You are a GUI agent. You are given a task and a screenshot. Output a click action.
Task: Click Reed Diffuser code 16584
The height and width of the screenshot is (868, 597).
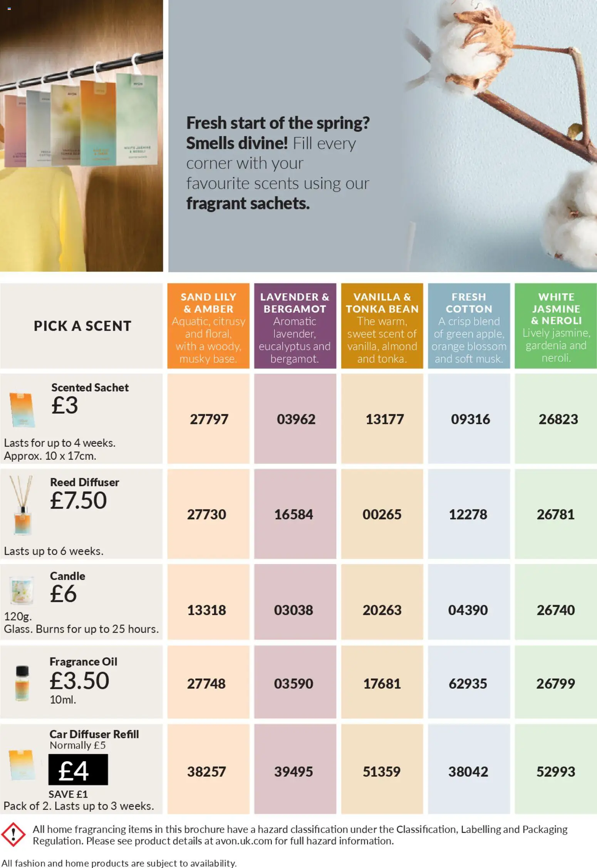coord(293,514)
